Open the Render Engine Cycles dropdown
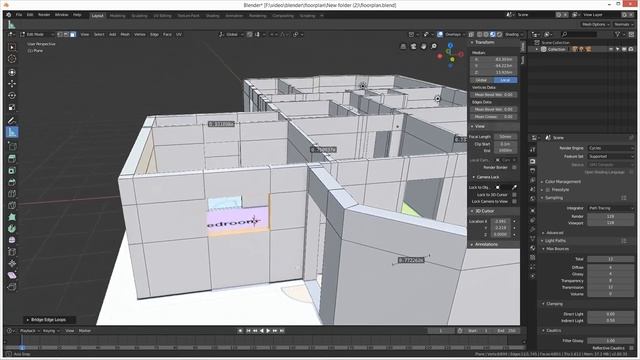 tap(611, 148)
